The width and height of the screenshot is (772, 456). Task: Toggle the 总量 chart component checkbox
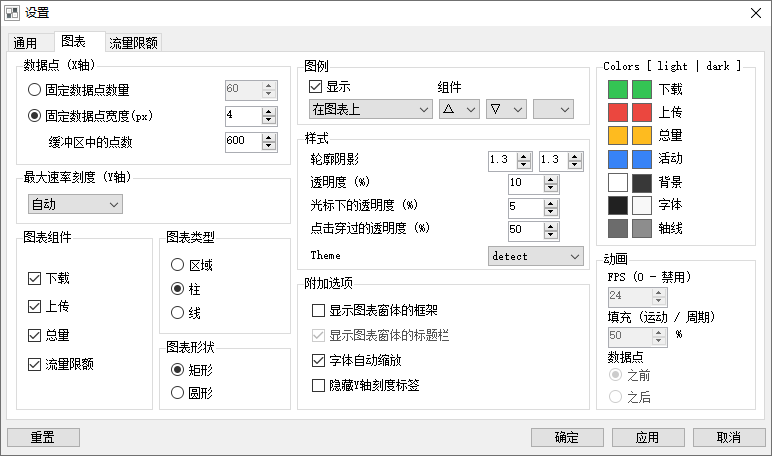coord(34,335)
